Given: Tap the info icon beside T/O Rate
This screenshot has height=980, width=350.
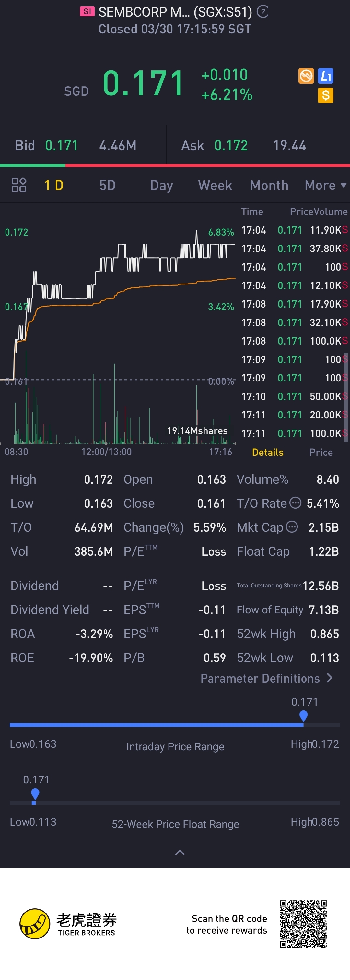Looking at the screenshot, I should click(295, 503).
